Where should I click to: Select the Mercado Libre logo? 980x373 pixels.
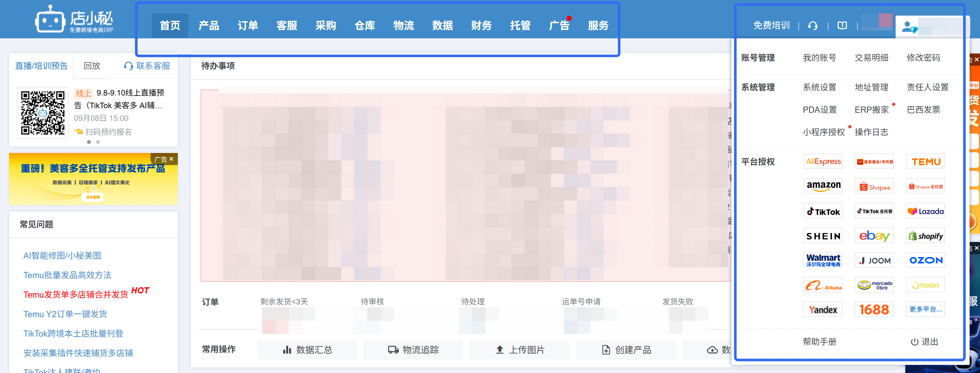(874, 285)
